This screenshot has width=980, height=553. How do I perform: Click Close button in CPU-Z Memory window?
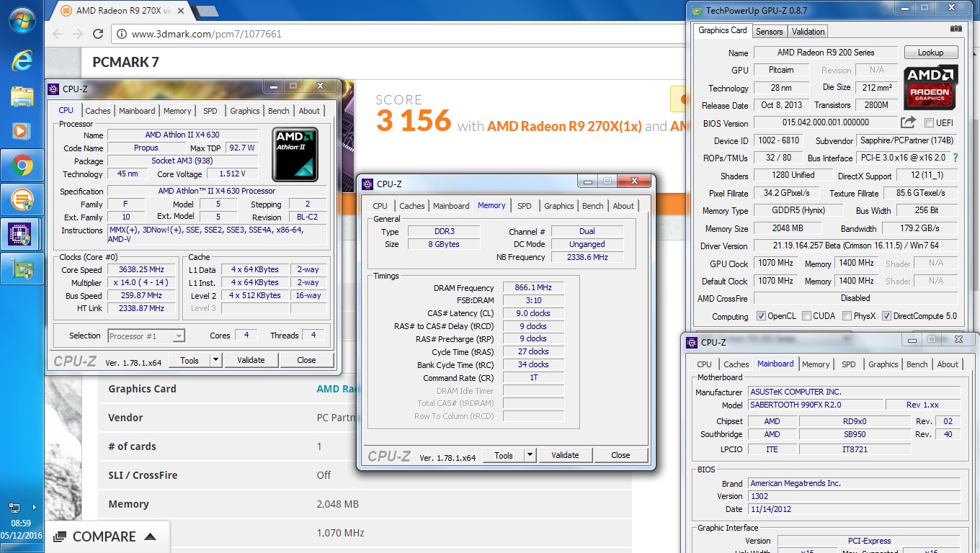click(620, 455)
